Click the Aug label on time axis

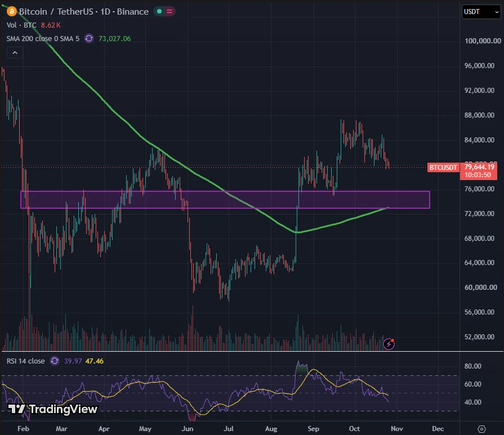pyautogui.click(x=271, y=429)
